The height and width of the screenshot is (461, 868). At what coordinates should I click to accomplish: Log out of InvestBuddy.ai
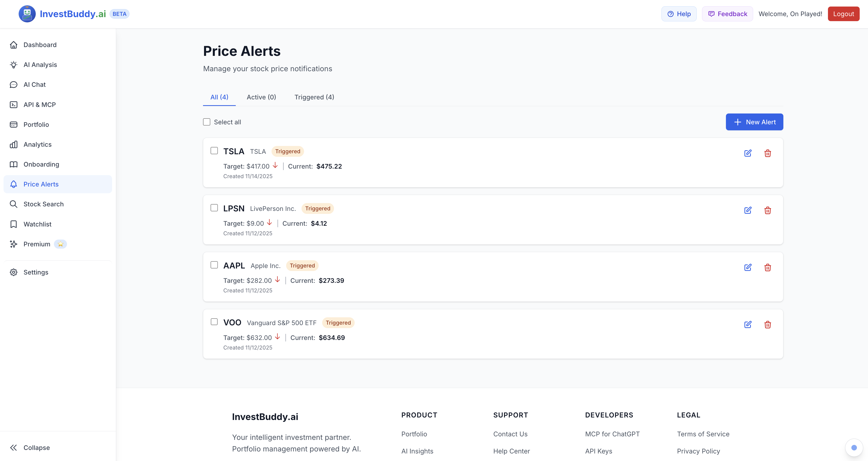click(x=843, y=14)
